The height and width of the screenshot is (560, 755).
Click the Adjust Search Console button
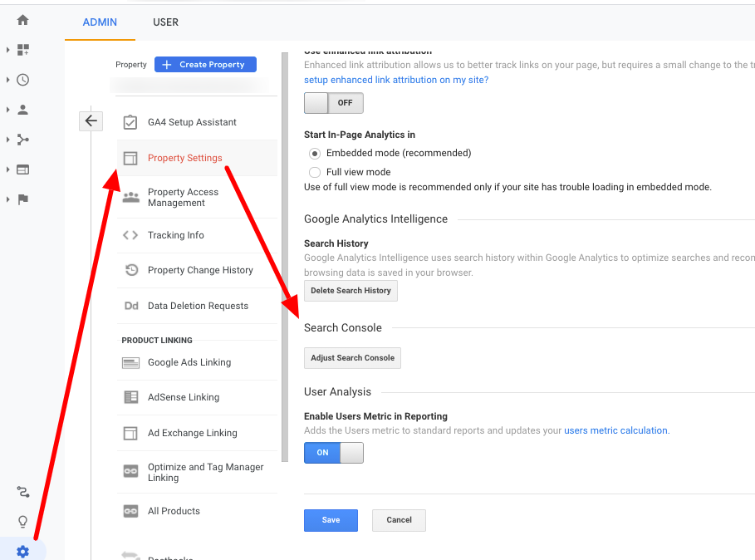pyautogui.click(x=352, y=357)
